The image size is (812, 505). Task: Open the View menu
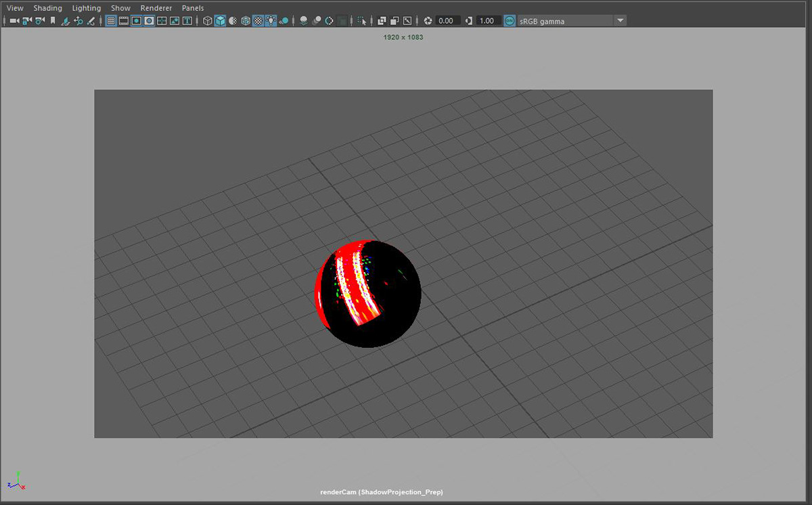(15, 8)
